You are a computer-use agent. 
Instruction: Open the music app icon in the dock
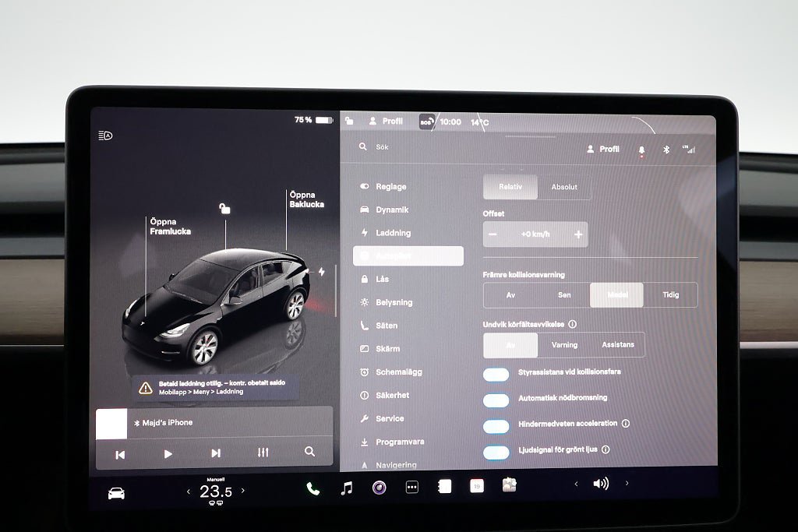tap(347, 488)
